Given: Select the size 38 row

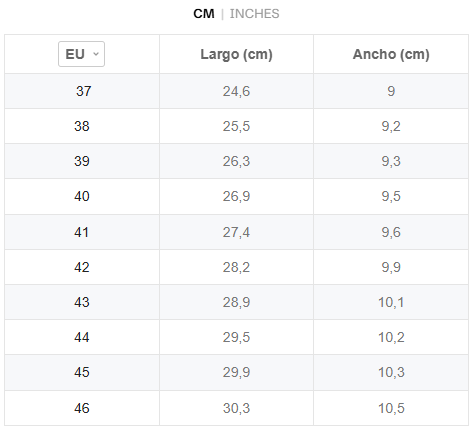Looking at the screenshot, I should [x=236, y=126].
